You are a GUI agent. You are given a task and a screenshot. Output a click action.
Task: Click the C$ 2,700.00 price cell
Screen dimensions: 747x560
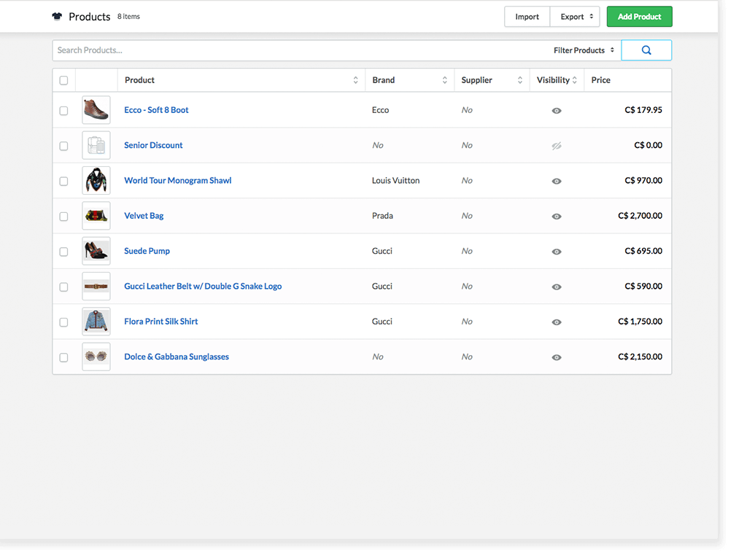pos(640,216)
